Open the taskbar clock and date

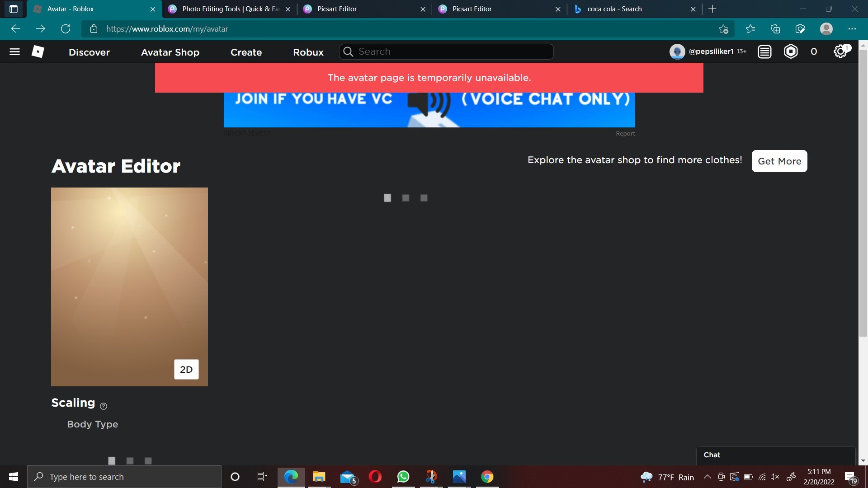819,477
